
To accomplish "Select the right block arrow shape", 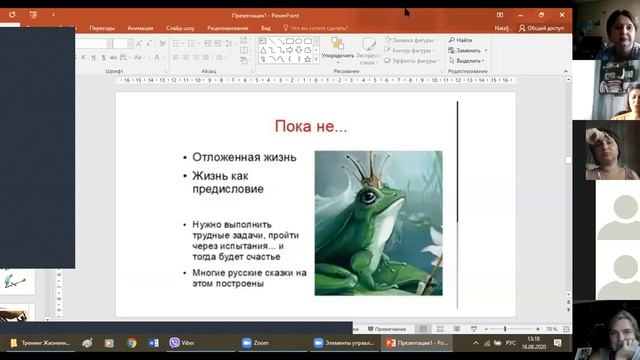I will pos(290,50).
